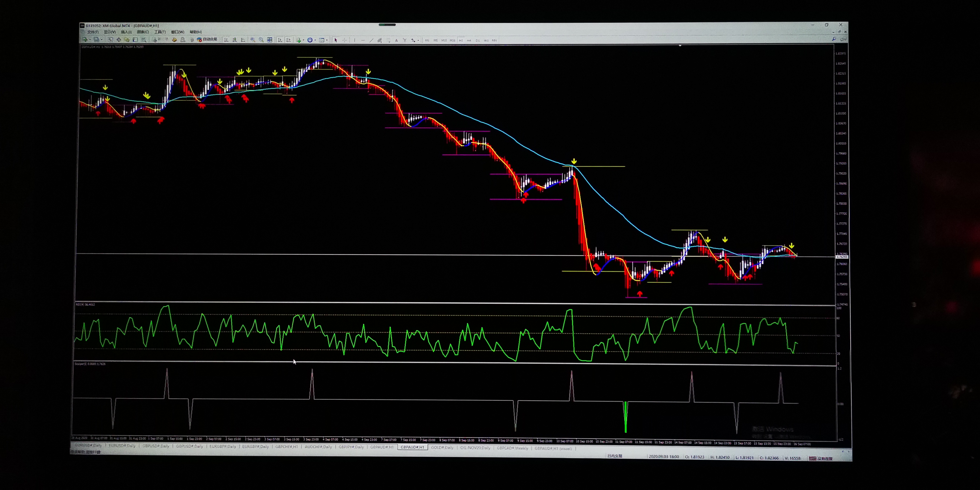The image size is (980, 490).
Task: Open the 插入(I) insert menu
Action: pos(126,32)
